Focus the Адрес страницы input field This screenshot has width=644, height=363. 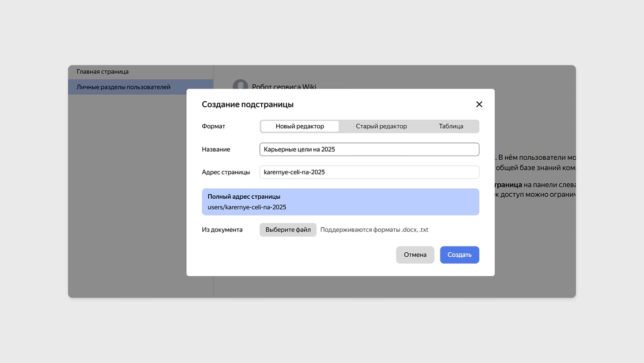pos(369,172)
